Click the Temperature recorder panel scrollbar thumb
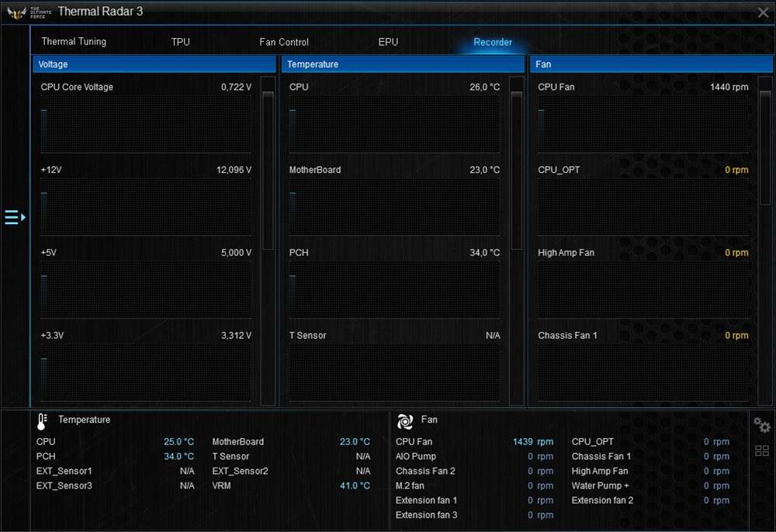The width and height of the screenshot is (776, 532). click(x=517, y=170)
